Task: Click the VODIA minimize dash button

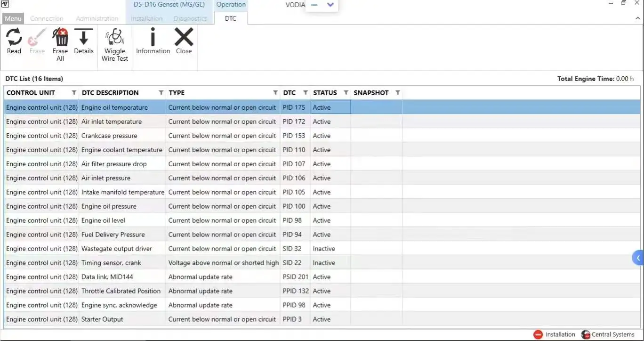Action: tap(314, 5)
